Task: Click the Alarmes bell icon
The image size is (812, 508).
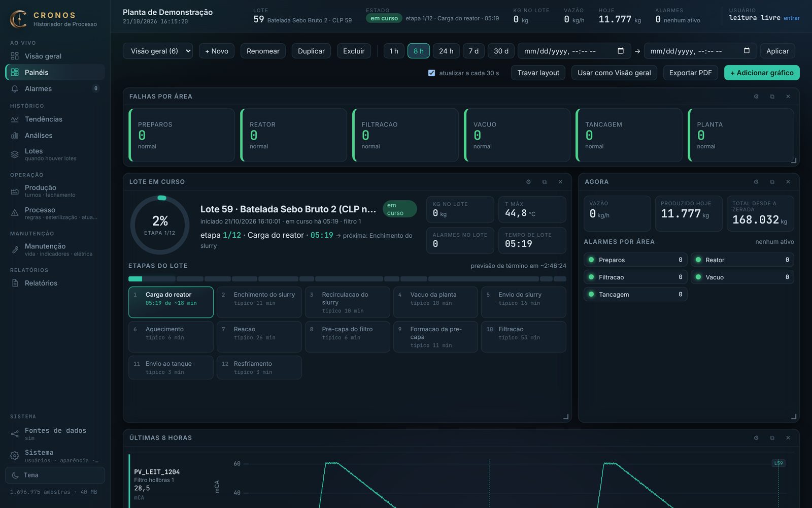Action: (15, 88)
